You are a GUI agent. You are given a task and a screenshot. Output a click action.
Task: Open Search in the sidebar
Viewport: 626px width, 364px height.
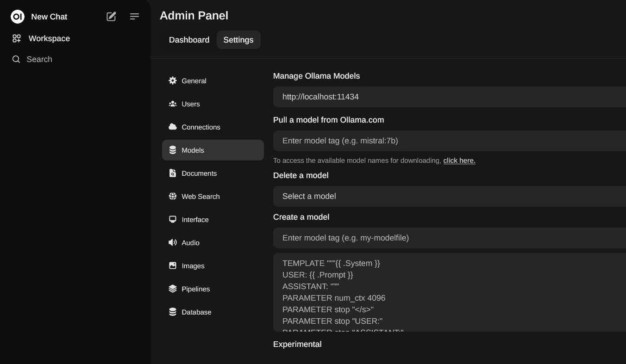39,59
